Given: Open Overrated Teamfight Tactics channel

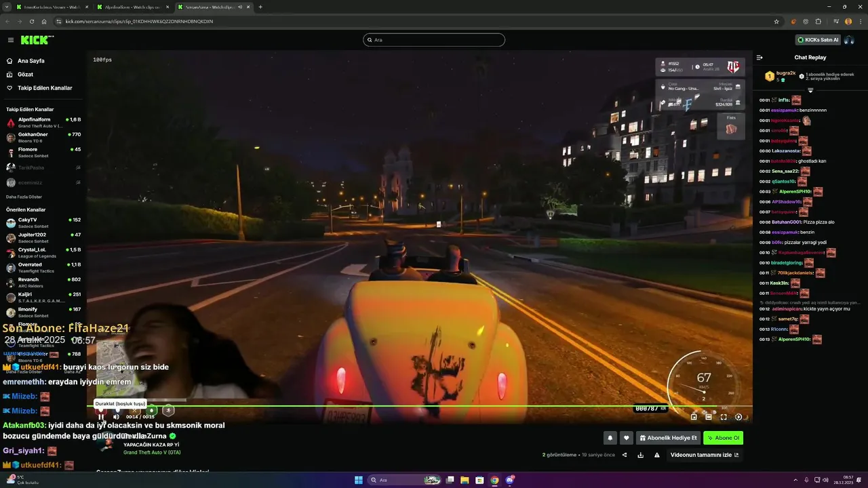Looking at the screenshot, I should [43, 268].
